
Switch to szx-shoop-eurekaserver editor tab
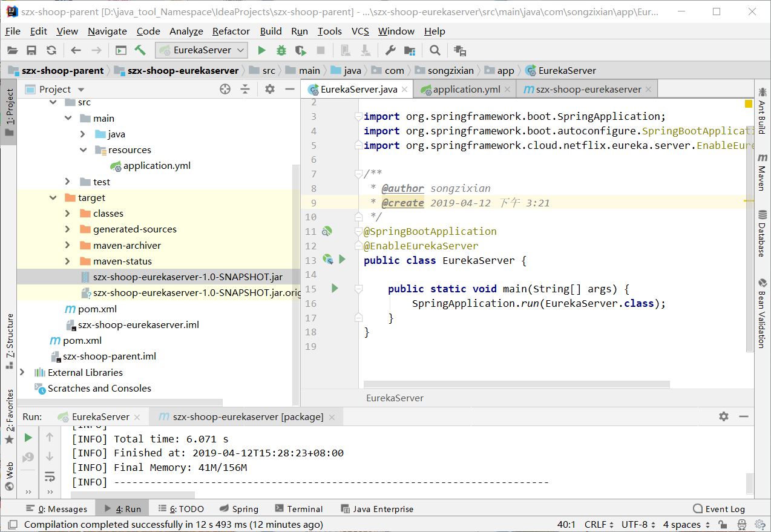588,89
